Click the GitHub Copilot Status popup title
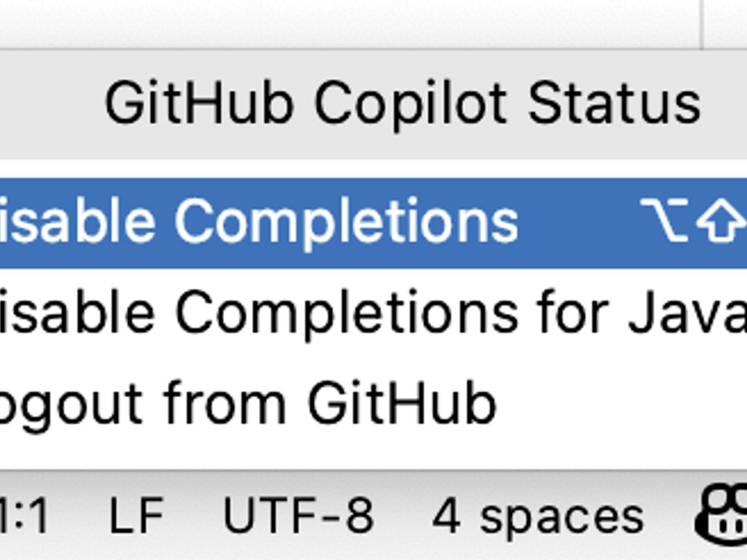 402,104
